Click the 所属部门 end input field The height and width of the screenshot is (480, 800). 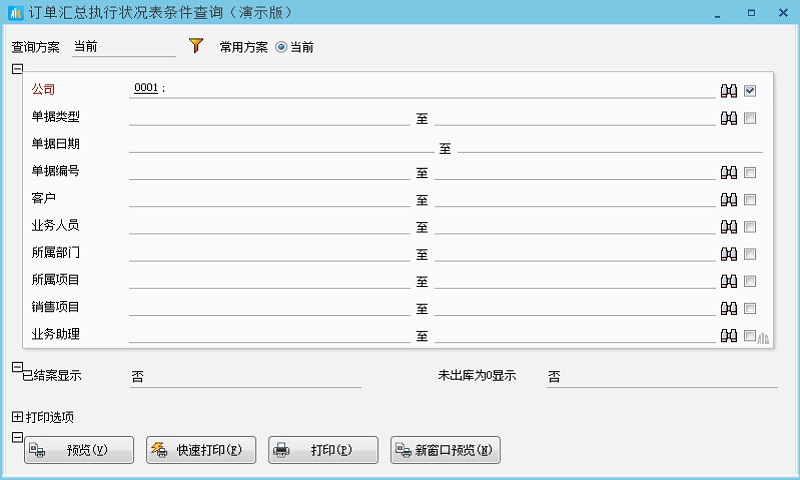pos(575,253)
